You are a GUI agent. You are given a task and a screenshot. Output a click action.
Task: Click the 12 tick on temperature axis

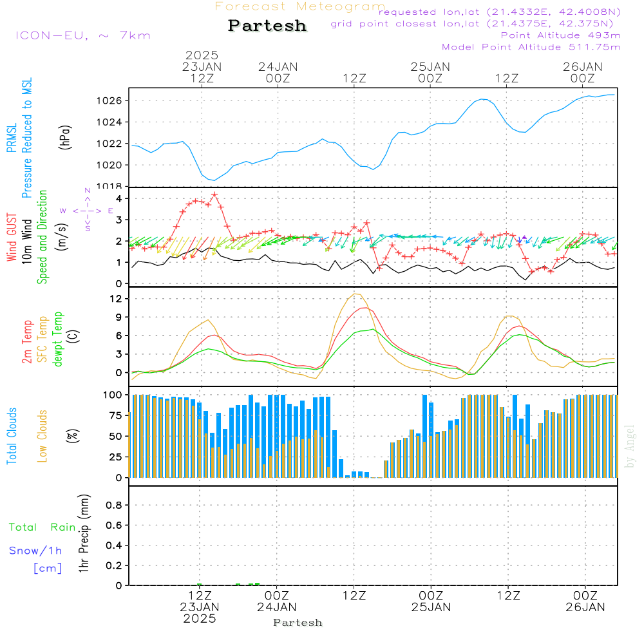[x=116, y=299]
